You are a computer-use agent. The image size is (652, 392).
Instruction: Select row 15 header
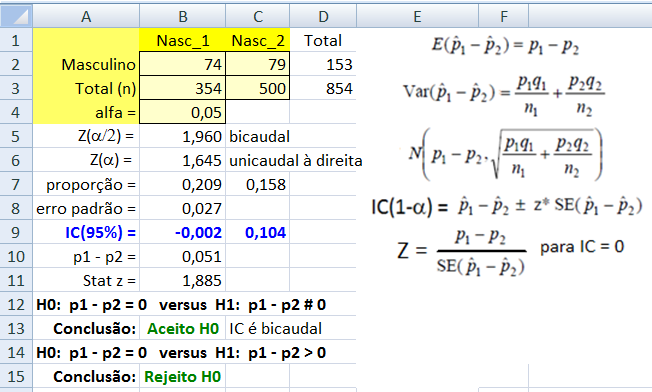click(16, 377)
